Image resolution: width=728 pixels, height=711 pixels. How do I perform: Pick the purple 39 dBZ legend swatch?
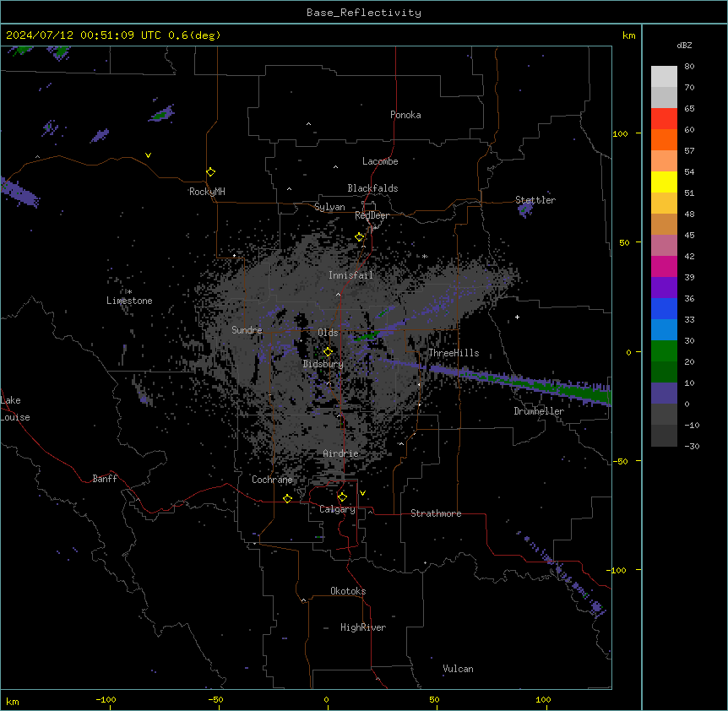coord(664,288)
